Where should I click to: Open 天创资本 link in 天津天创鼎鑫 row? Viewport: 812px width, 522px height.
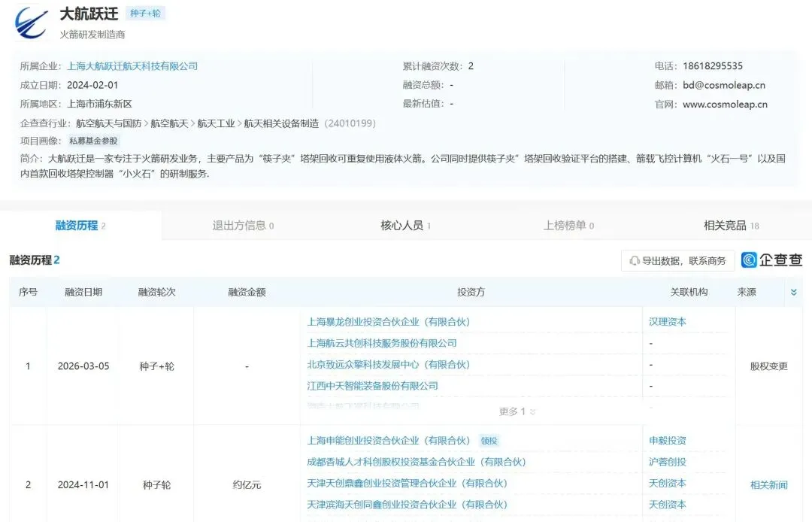pos(667,483)
